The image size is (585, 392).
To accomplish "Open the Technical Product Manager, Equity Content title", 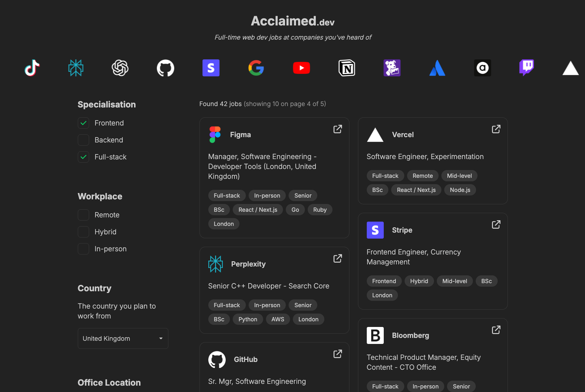I will click(x=423, y=362).
